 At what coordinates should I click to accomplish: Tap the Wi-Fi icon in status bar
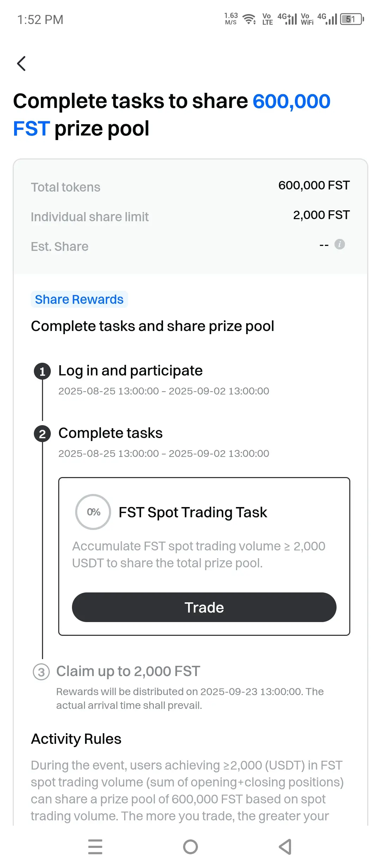(249, 19)
